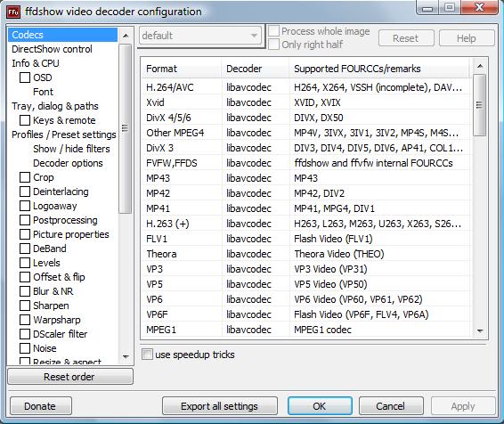Open Help button at top right

(467, 38)
